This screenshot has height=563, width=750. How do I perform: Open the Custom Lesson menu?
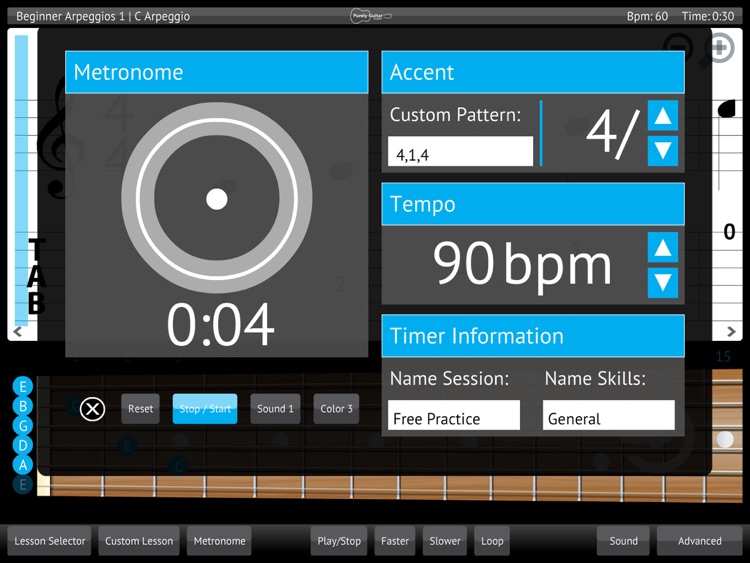point(139,541)
